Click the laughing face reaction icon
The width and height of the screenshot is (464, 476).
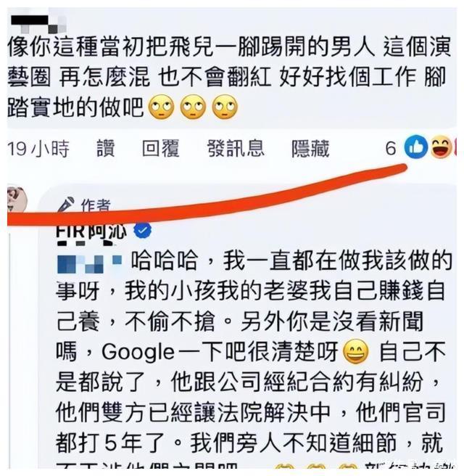[442, 147]
